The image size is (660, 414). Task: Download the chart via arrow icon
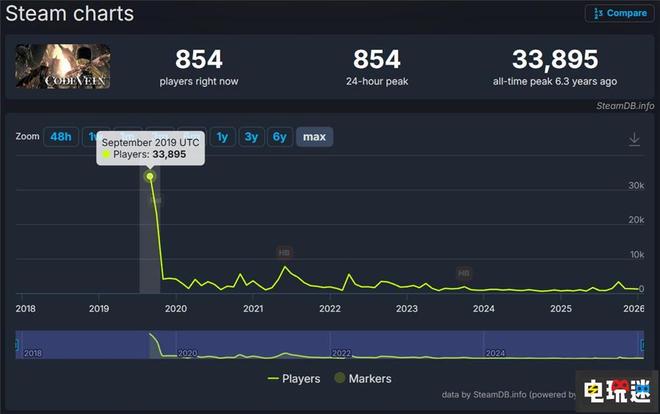click(634, 139)
